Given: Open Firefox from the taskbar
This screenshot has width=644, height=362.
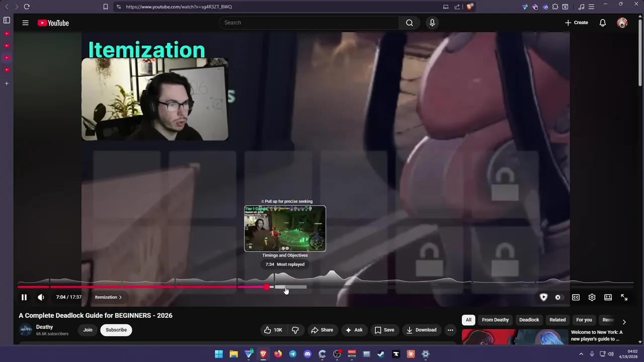Looking at the screenshot, I should (x=278, y=354).
